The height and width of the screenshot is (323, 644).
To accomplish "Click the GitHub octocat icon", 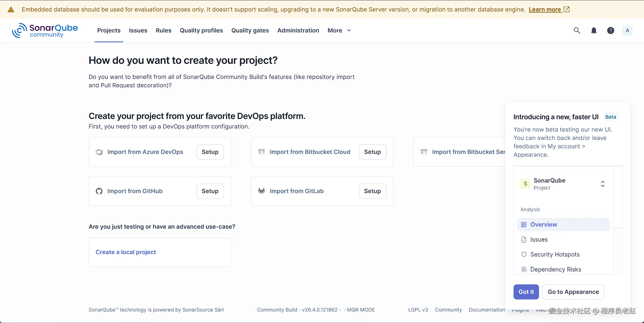I will click(x=99, y=191).
